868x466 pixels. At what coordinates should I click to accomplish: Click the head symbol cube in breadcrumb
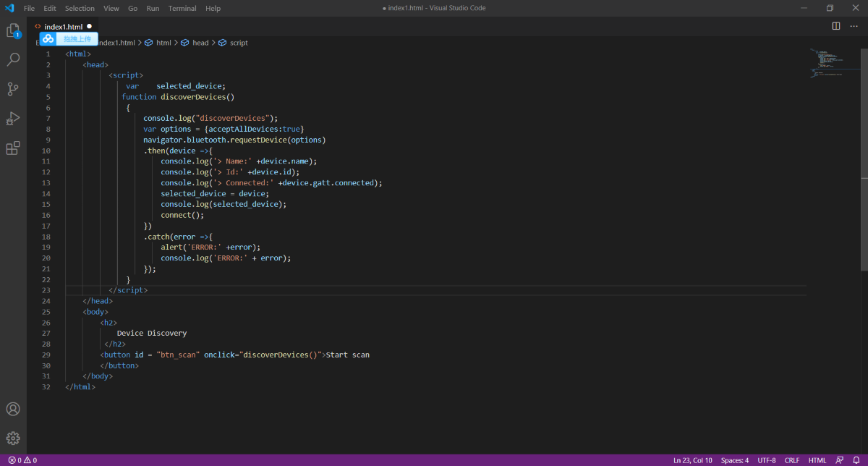(185, 43)
